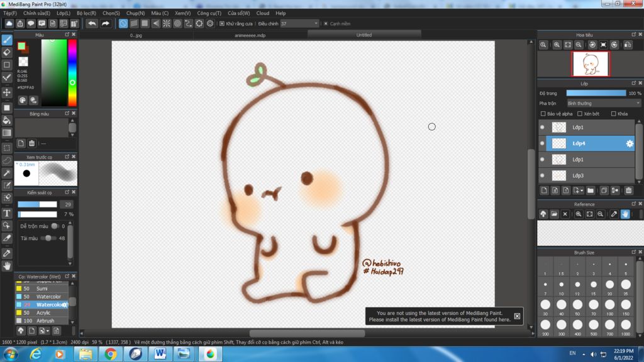Show hidden system tray icons
644x362 pixels.
click(x=584, y=354)
